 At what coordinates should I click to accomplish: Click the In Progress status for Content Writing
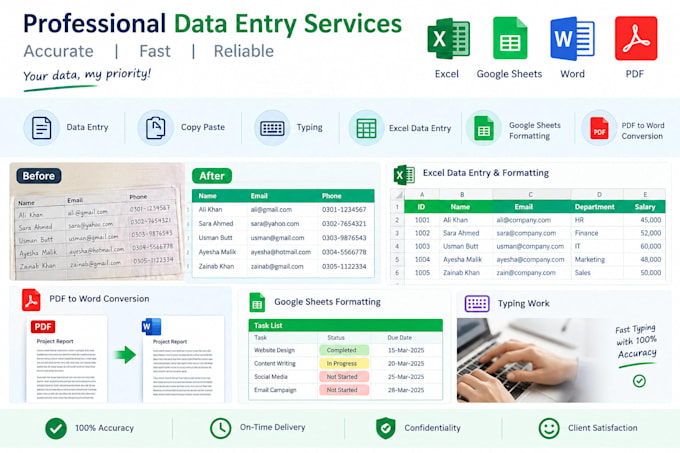pyautogui.click(x=344, y=363)
